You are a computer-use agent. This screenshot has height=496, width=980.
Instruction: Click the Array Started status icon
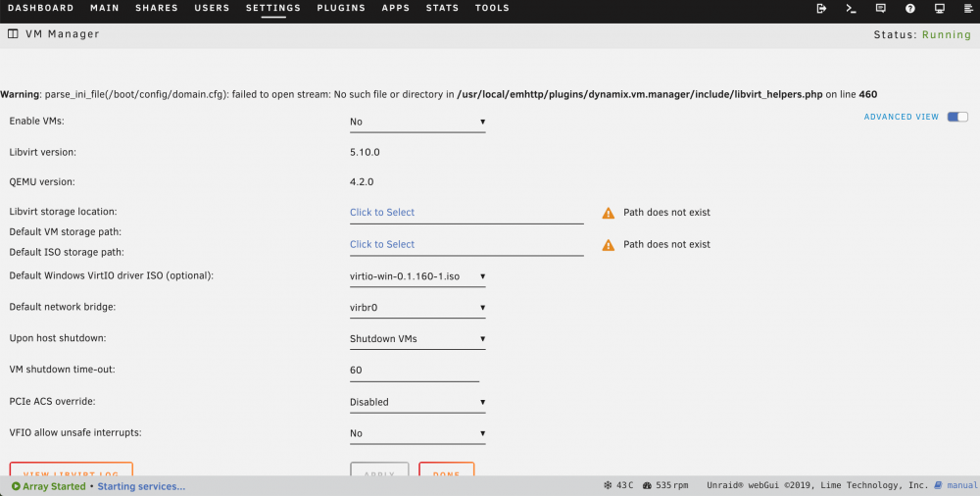[16, 486]
